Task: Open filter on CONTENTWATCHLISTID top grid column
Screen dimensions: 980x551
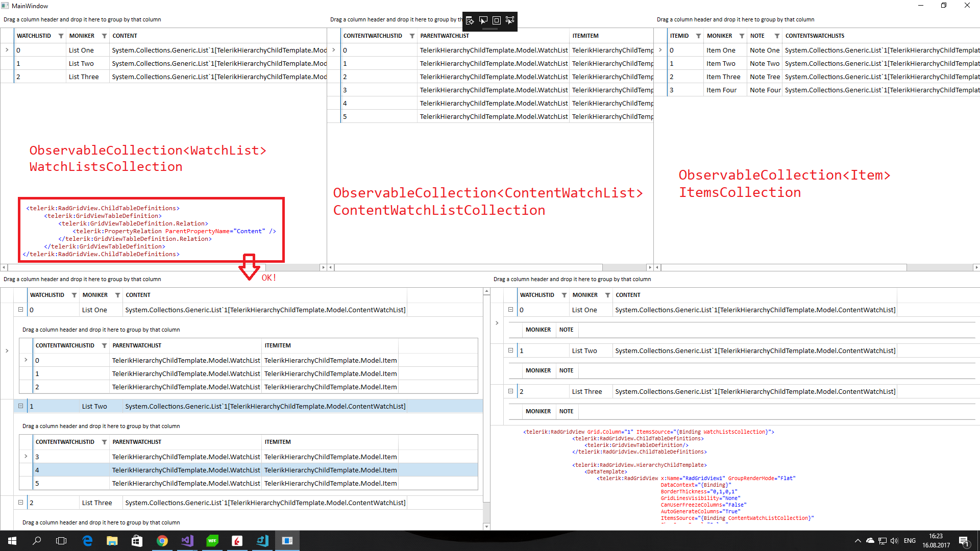Action: (412, 36)
